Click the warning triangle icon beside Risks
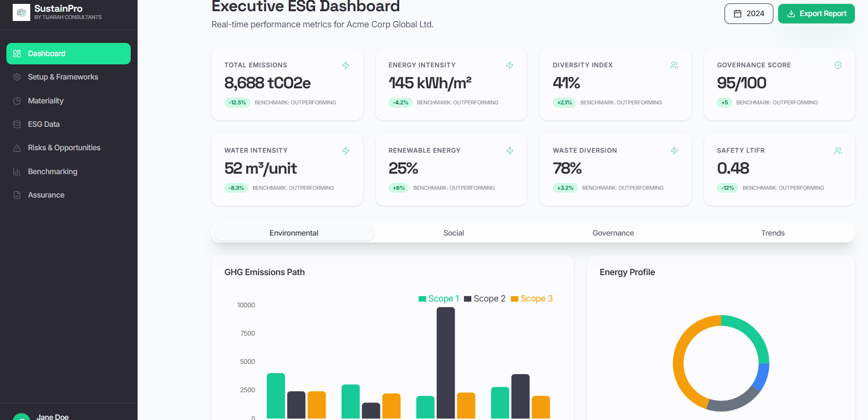This screenshot has width=868, height=420. click(17, 148)
